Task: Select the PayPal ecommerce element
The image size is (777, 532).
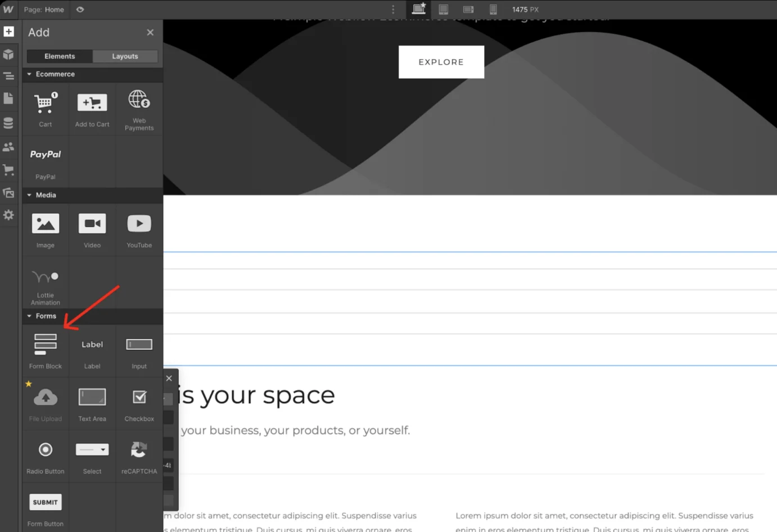Action: pos(45,161)
